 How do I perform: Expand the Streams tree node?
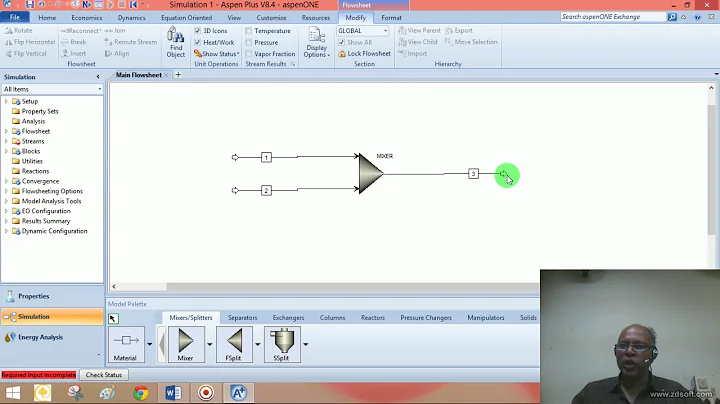pyautogui.click(x=6, y=141)
